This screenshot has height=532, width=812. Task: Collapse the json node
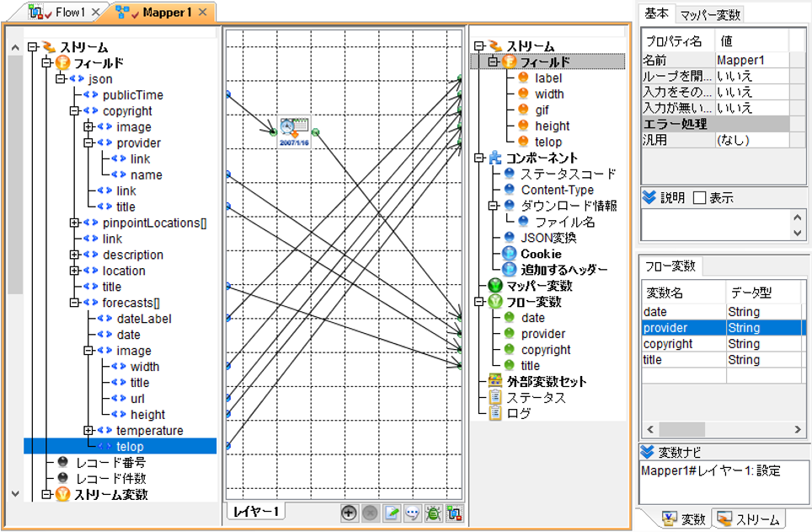click(60, 78)
